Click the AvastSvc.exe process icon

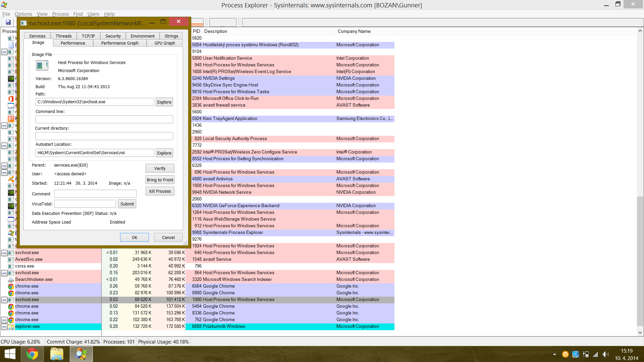[11, 259]
